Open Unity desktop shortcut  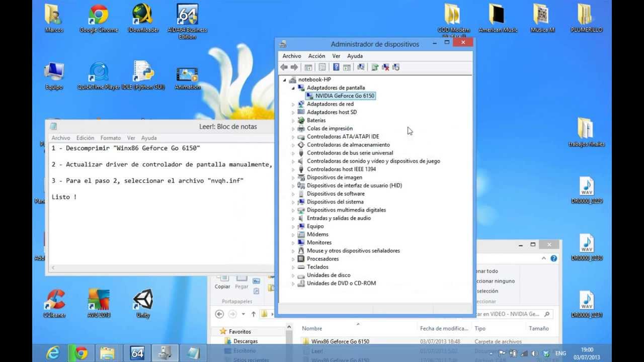tap(143, 304)
